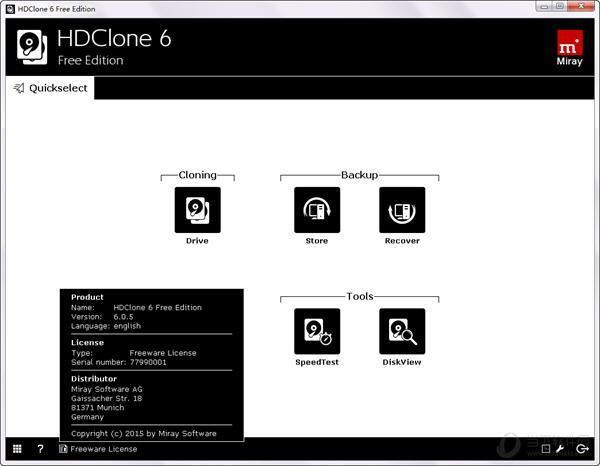
Task: Minimize the HDCloneer window
Action: tap(541, 6)
